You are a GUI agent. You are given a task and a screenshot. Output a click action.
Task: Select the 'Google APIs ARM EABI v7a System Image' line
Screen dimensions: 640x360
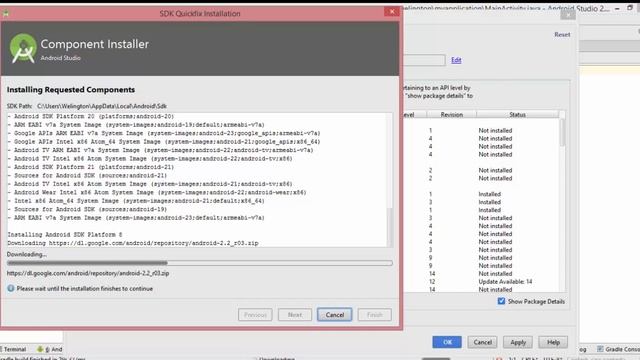164,133
